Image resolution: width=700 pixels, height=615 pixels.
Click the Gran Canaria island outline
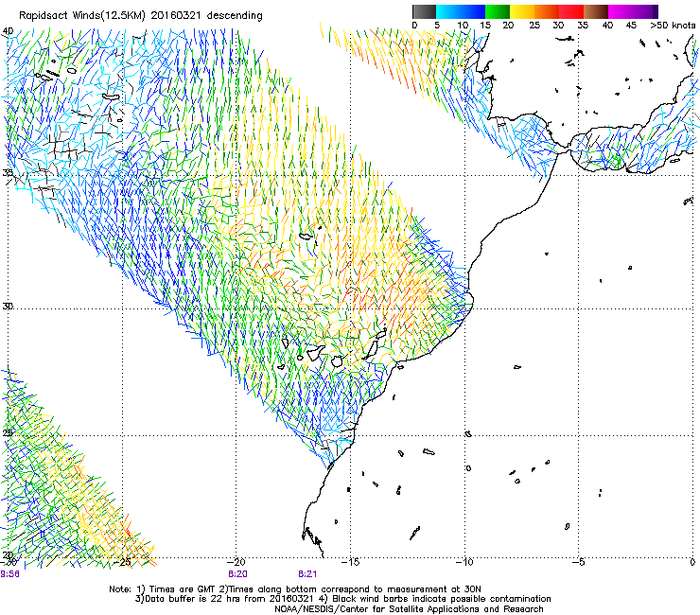click(x=338, y=360)
